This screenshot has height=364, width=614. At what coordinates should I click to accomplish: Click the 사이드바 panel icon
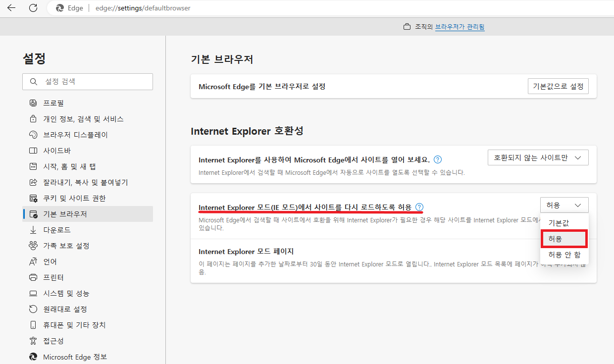click(x=33, y=151)
